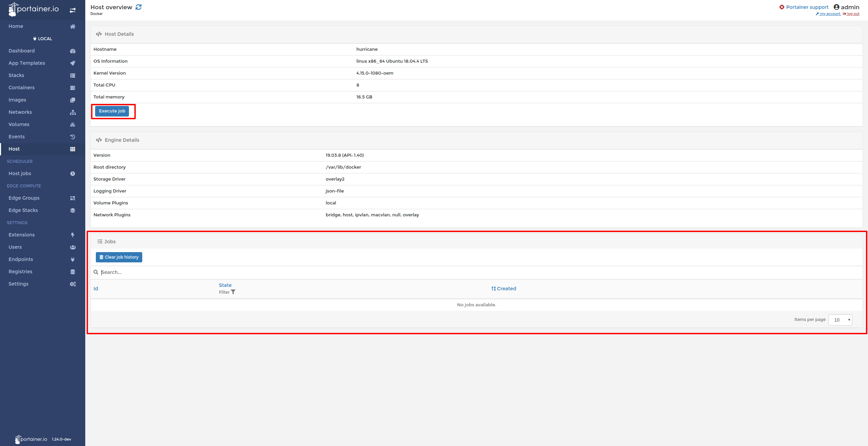Click the Events history icon

73,137
